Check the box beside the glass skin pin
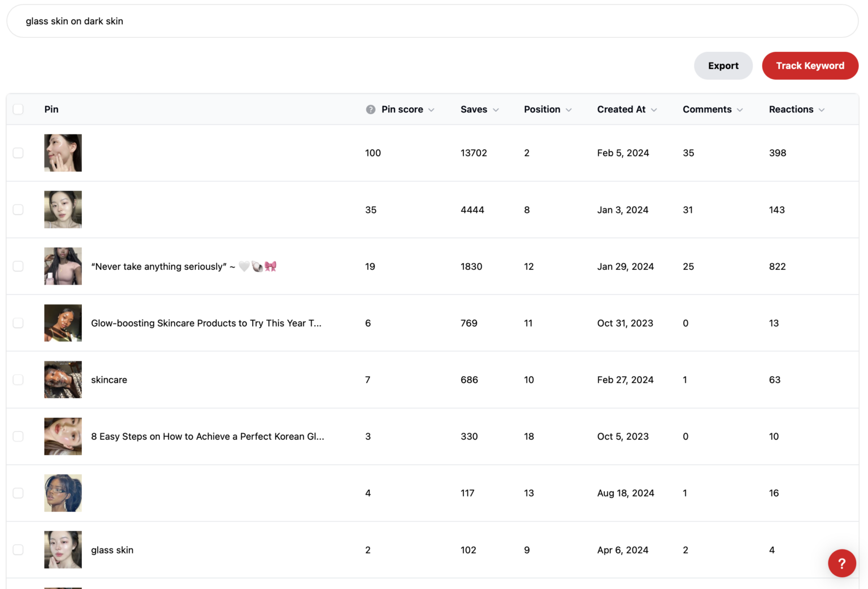Screen dimensions: 868x589 click(x=18, y=549)
